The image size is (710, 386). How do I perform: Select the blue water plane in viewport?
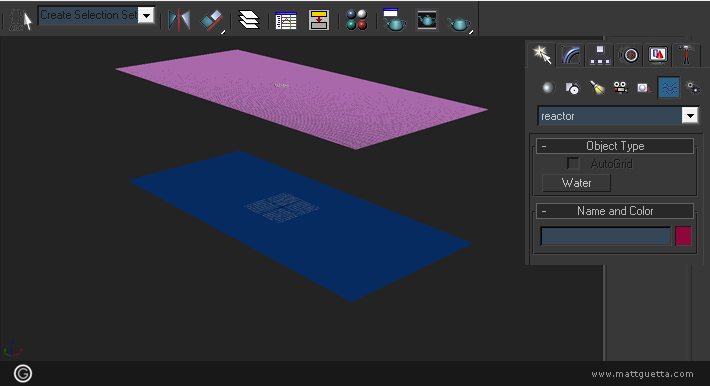click(x=301, y=226)
